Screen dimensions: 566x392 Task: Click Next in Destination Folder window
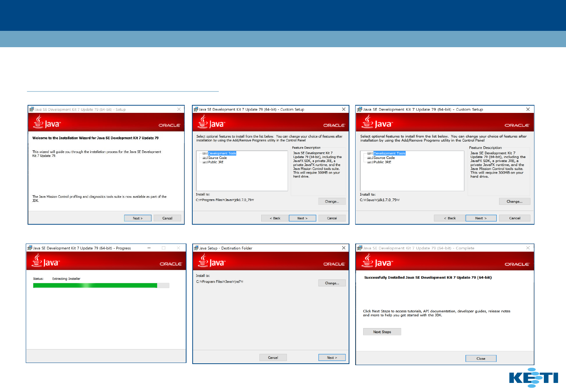click(332, 358)
